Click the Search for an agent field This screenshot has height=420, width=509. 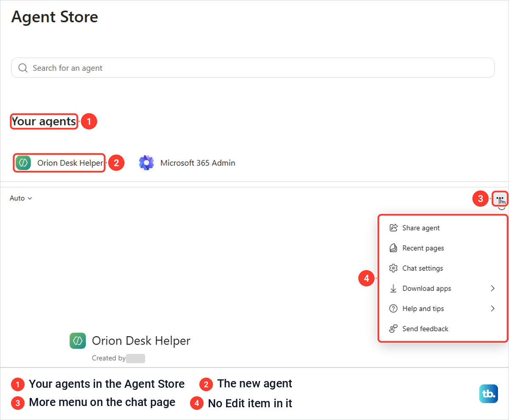pos(253,68)
